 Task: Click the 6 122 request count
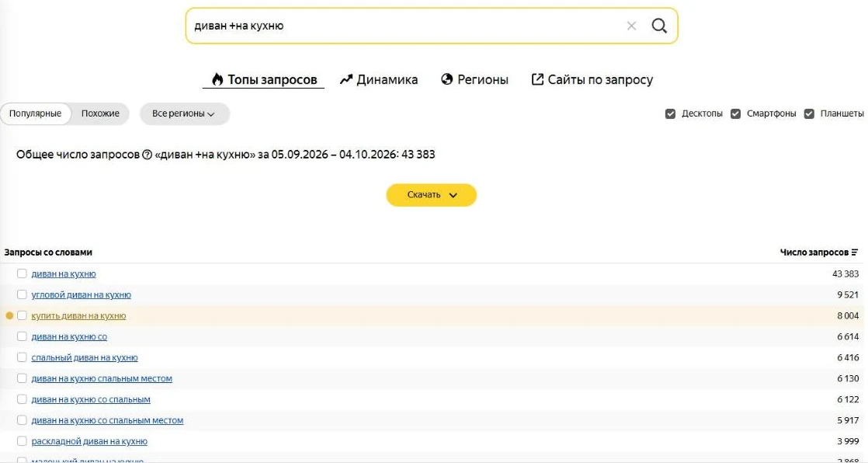click(848, 400)
